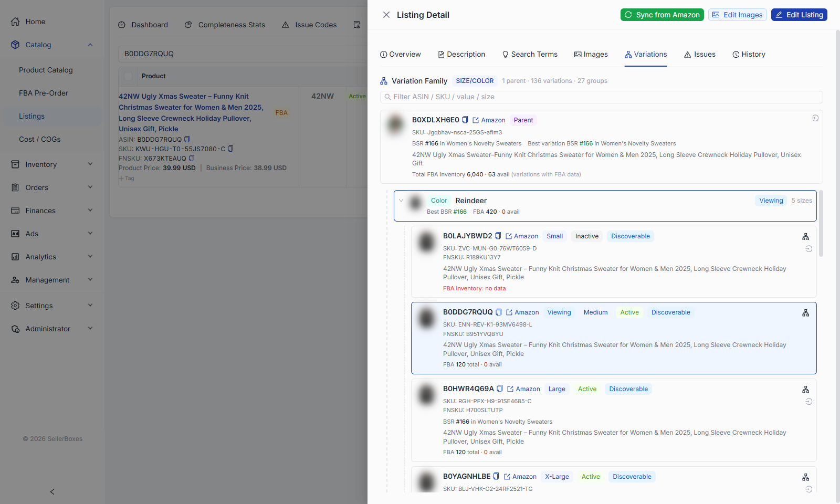Viewport: 840px width, 504px height.
Task: Click the Reindeer group thumbnail
Action: [415, 203]
